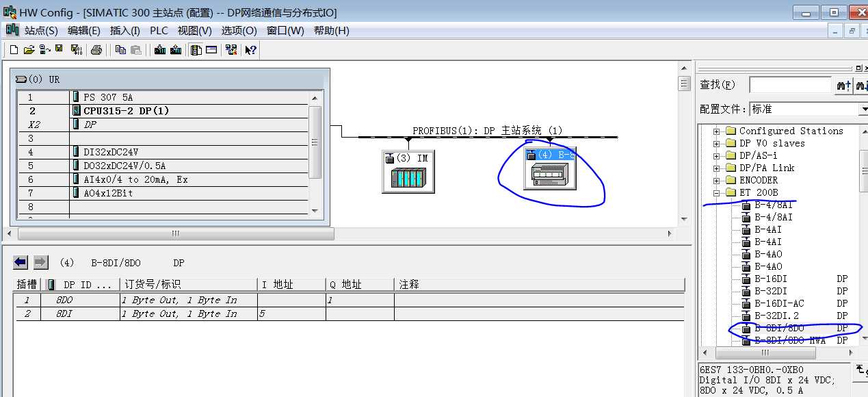This screenshot has height=397, width=868.
Task: Click the context Help arrow icon
Action: point(251,50)
